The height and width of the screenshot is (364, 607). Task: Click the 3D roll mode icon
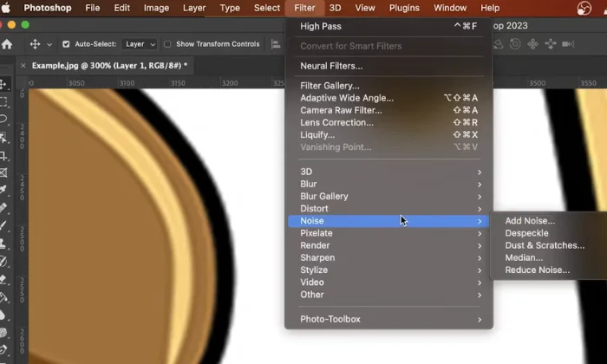(515, 44)
